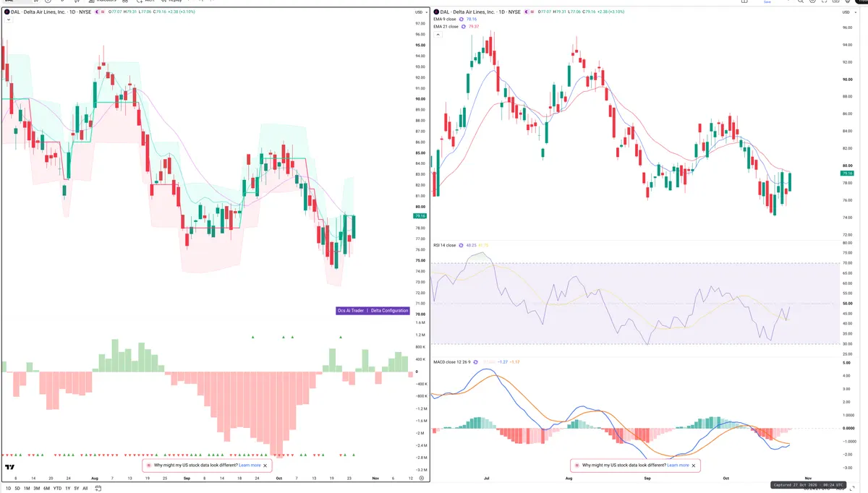Click the EMA 21 loading indicator icon
The width and height of the screenshot is (868, 493).
click(x=464, y=27)
